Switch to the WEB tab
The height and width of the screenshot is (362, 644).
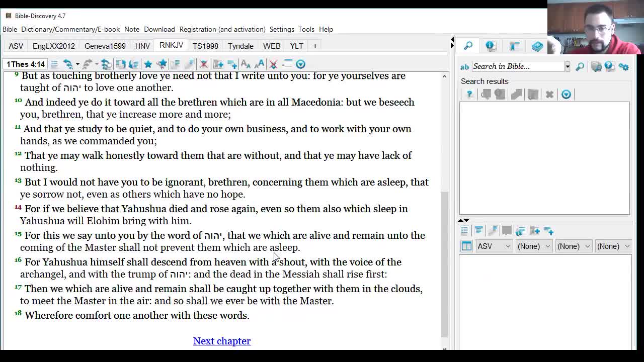point(272,46)
